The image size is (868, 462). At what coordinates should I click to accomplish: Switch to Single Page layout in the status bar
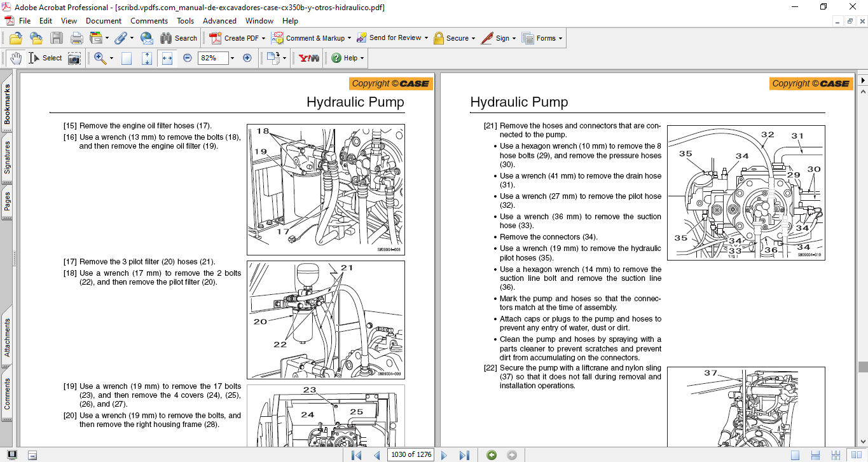tap(795, 455)
